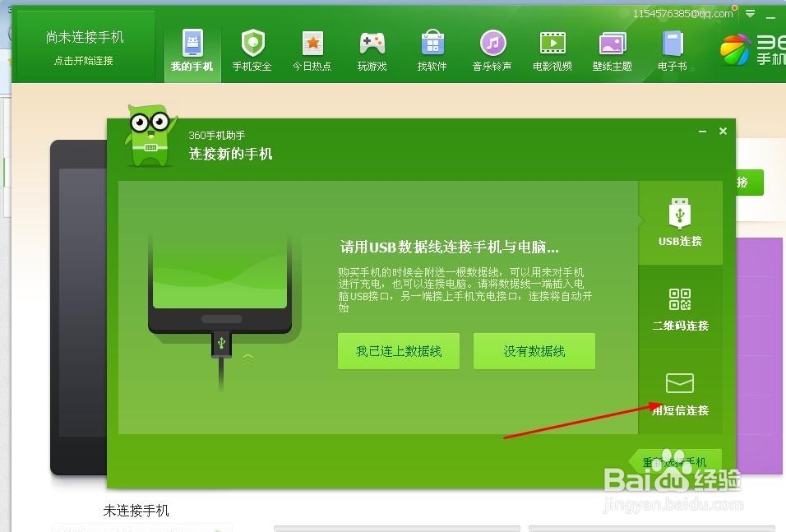Select the 手机安全 icon
Screen dimensions: 786x532
(x=252, y=48)
